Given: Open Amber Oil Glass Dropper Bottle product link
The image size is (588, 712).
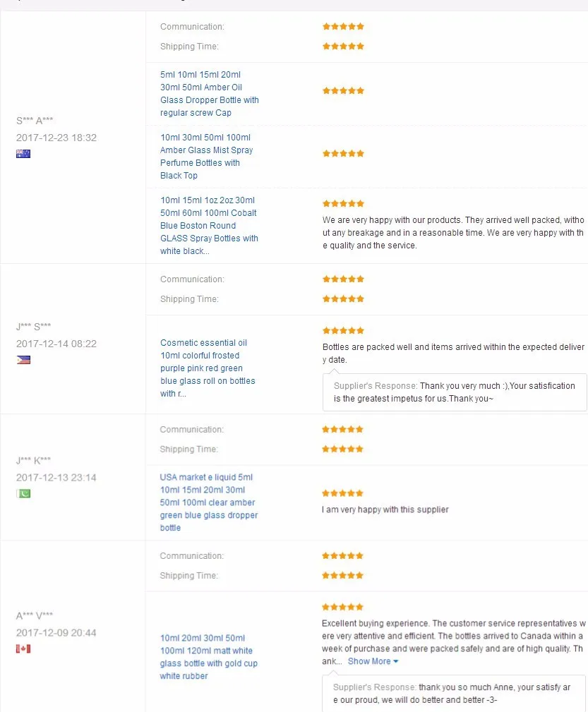Looking at the screenshot, I should pos(209,93).
